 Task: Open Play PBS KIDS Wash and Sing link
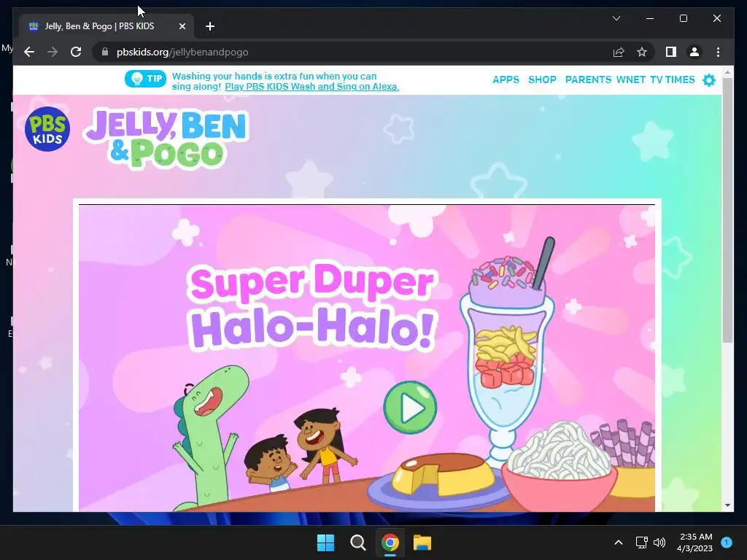pyautogui.click(x=312, y=87)
